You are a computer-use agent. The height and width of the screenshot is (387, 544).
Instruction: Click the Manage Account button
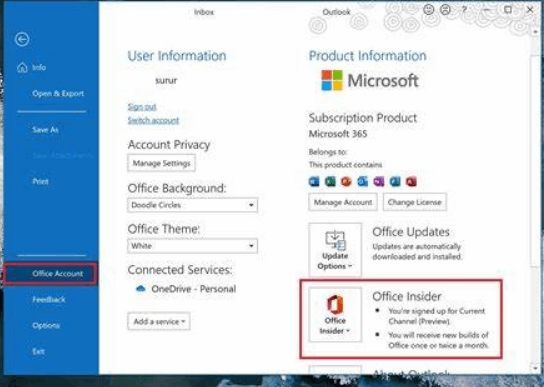click(343, 202)
